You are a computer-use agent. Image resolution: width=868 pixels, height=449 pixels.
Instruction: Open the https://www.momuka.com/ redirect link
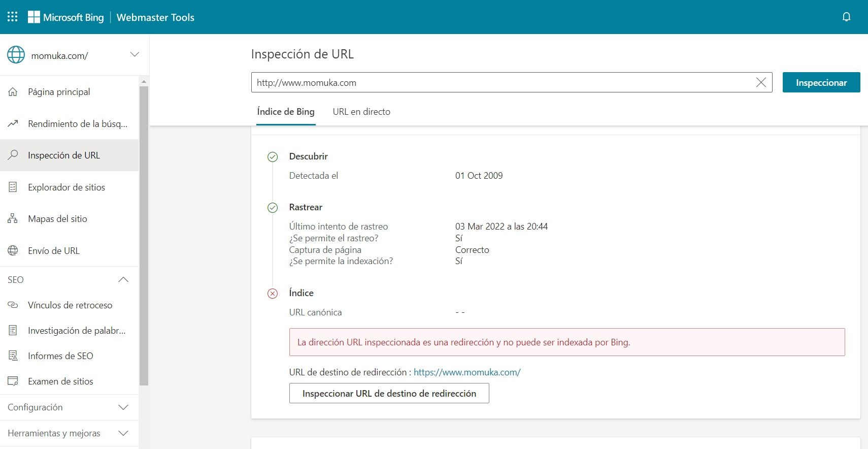467,372
